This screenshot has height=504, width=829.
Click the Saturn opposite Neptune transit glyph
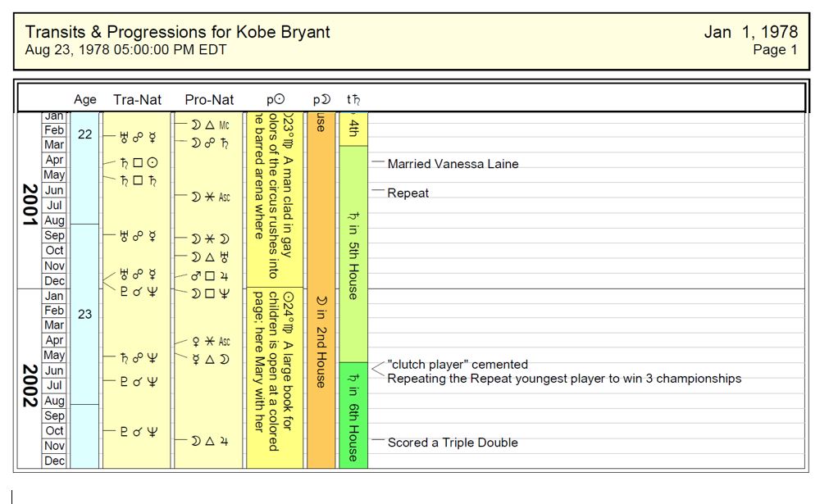tap(135, 357)
